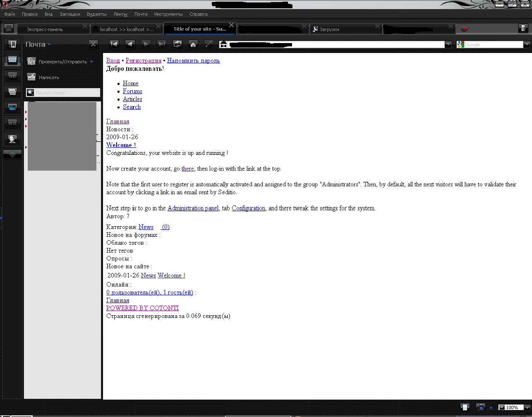Image resolution: width=532 pixels, height=417 pixels.
Task: Click the Напомнить пароль link
Action: tap(194, 60)
